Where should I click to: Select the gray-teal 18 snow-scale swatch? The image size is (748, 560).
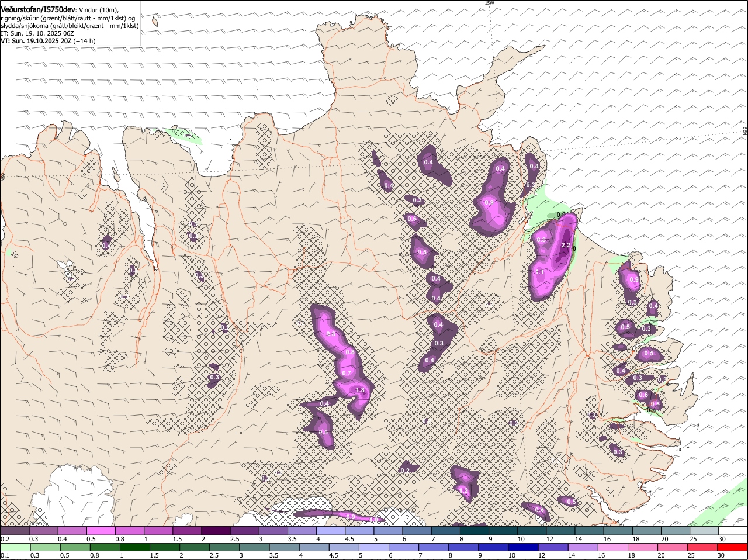tap(647, 531)
